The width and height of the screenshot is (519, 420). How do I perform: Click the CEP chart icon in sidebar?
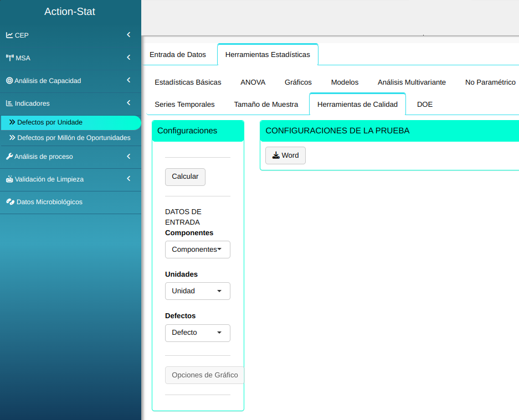pyautogui.click(x=9, y=35)
